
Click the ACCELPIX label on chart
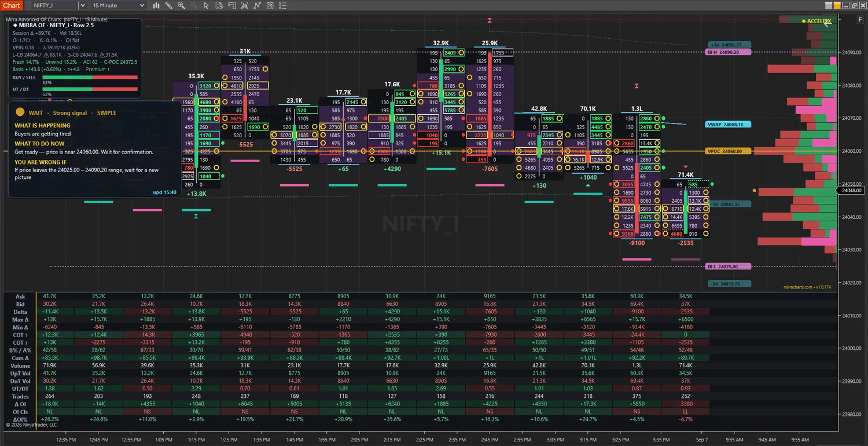(x=816, y=21)
